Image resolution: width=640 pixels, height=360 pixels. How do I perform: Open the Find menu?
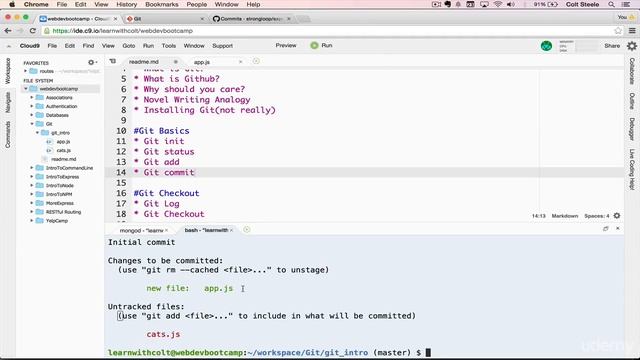88,46
